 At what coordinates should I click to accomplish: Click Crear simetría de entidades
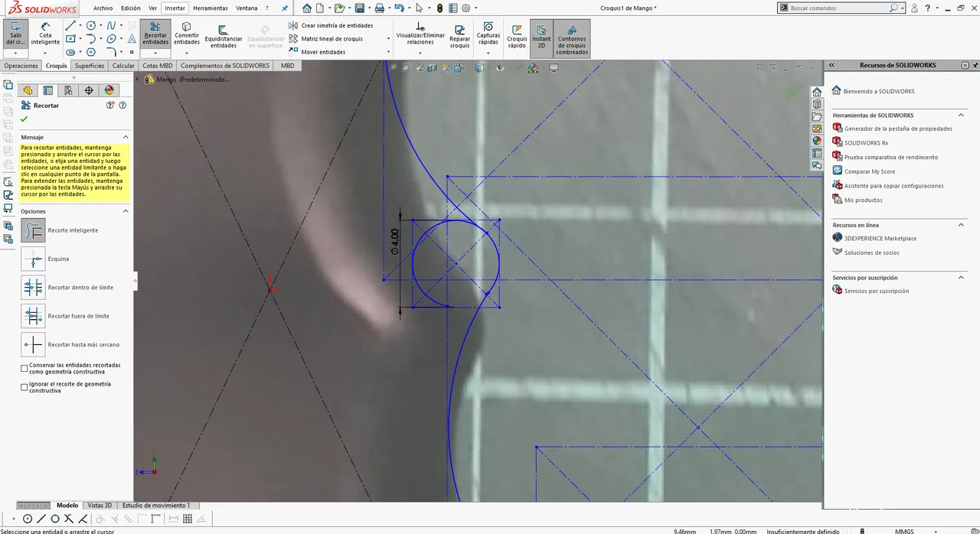click(x=331, y=25)
